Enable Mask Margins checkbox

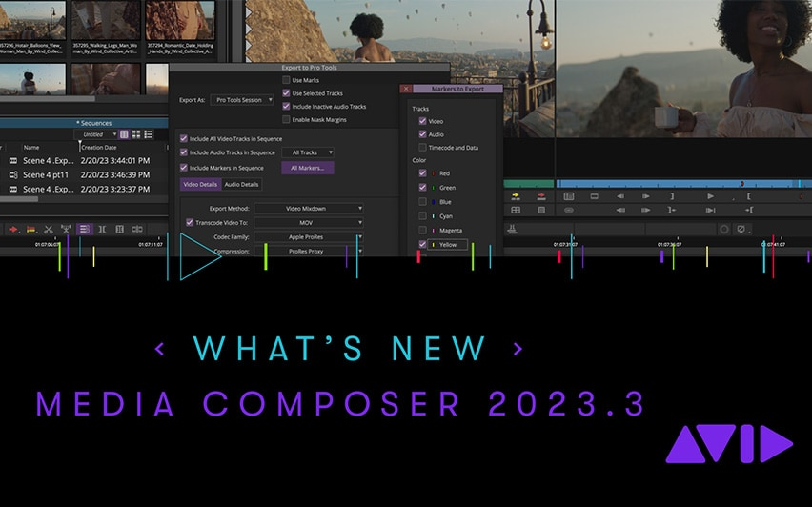pos(286,120)
